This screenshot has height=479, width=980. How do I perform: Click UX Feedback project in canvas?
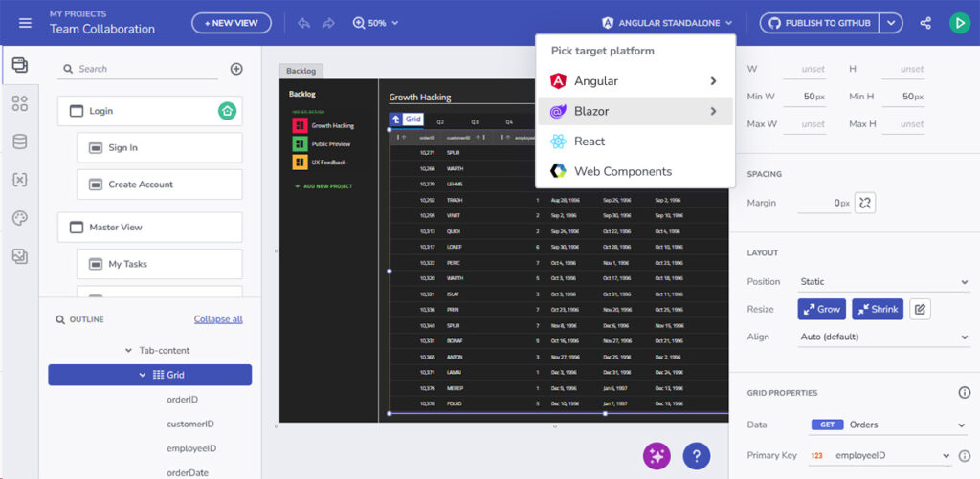[319, 163]
